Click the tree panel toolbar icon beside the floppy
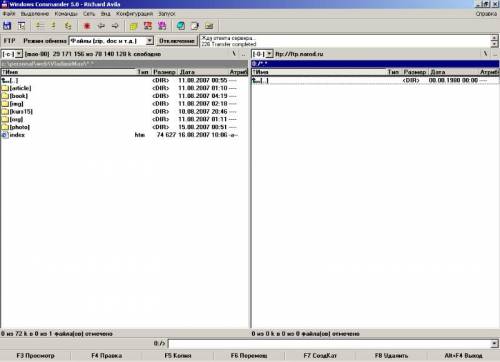 [22, 26]
